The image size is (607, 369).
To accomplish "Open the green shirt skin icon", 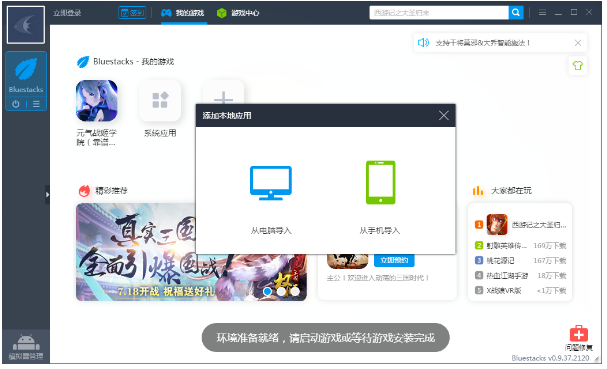I will point(578,65).
